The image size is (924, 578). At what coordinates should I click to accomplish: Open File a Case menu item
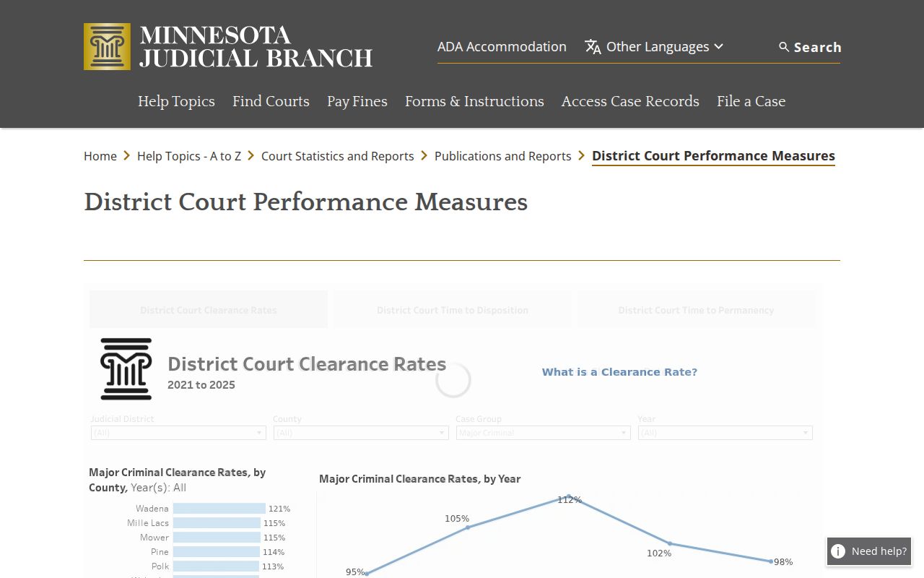pyautogui.click(x=751, y=101)
